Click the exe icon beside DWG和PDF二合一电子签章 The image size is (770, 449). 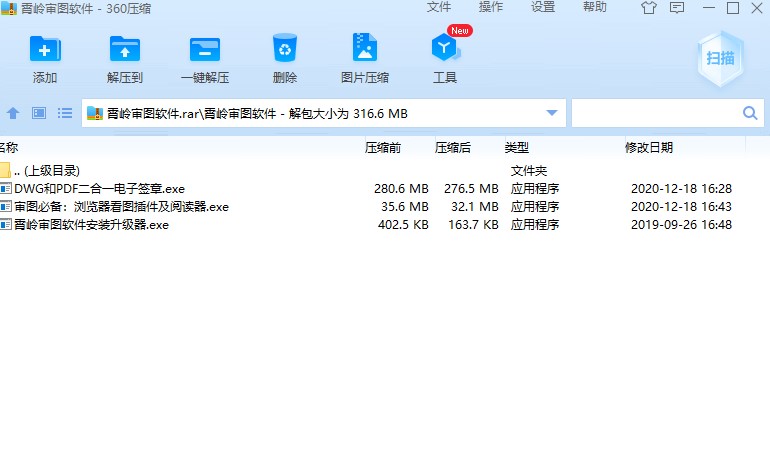[6, 189]
